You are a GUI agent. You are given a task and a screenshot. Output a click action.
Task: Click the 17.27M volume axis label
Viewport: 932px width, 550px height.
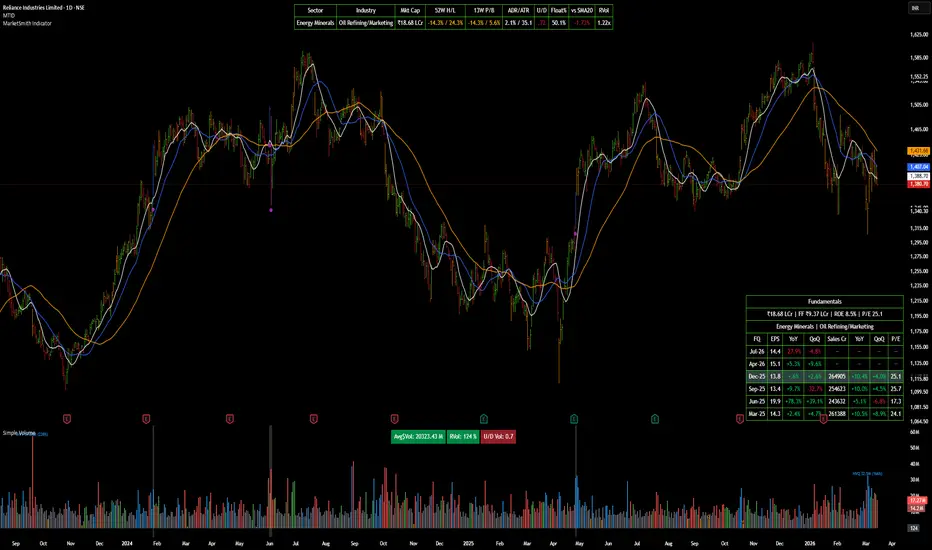(x=917, y=501)
